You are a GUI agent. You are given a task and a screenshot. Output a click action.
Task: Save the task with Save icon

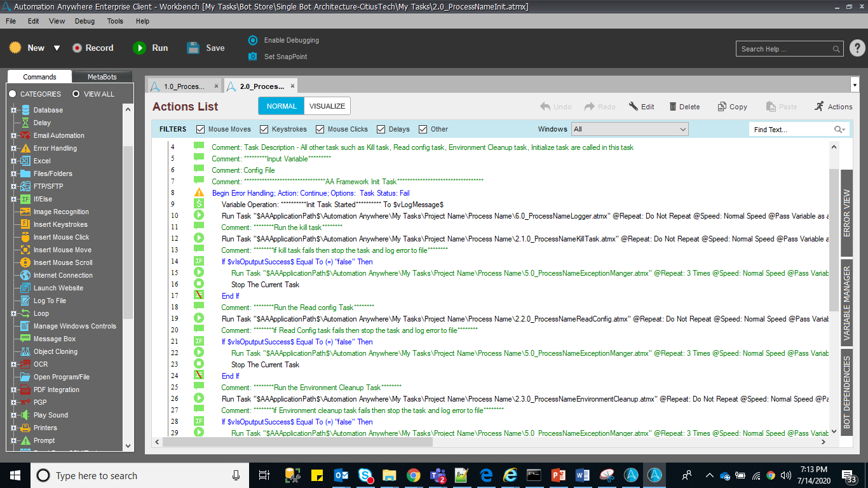pos(193,48)
